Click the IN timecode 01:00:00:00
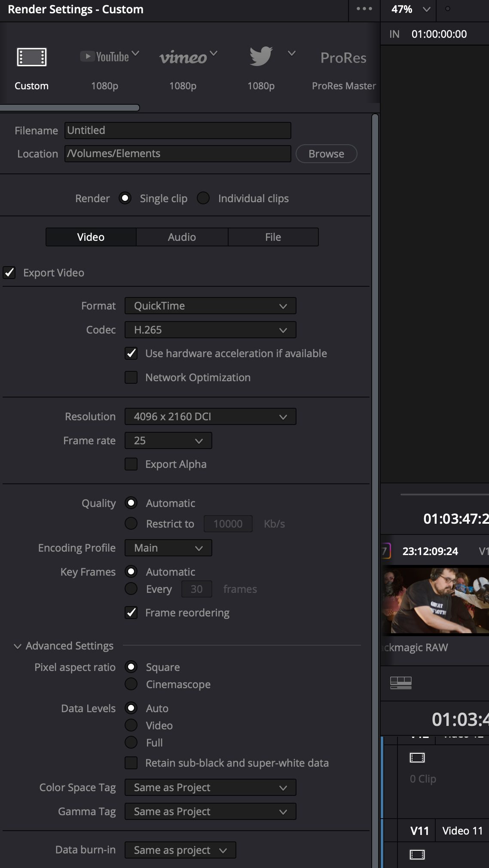 (439, 34)
